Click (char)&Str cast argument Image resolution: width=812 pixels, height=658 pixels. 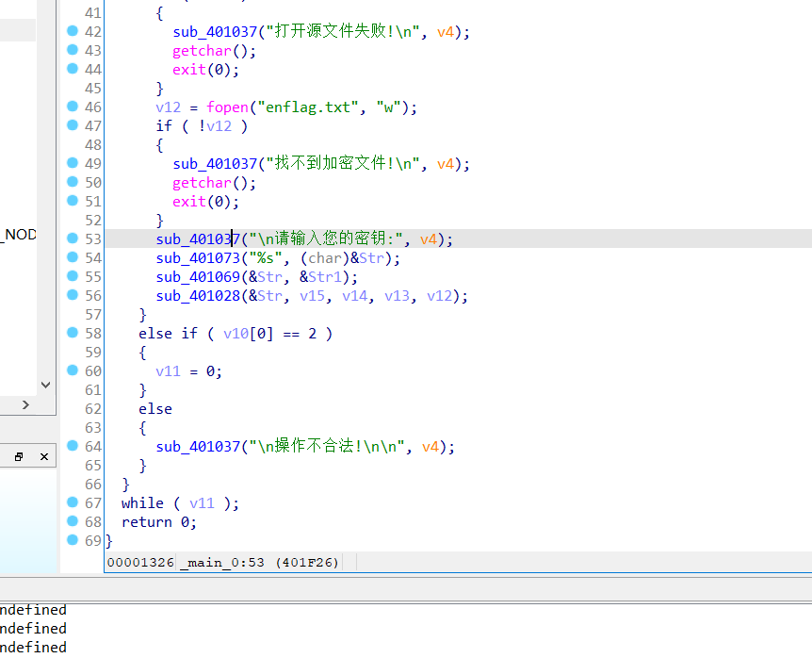(x=342, y=258)
